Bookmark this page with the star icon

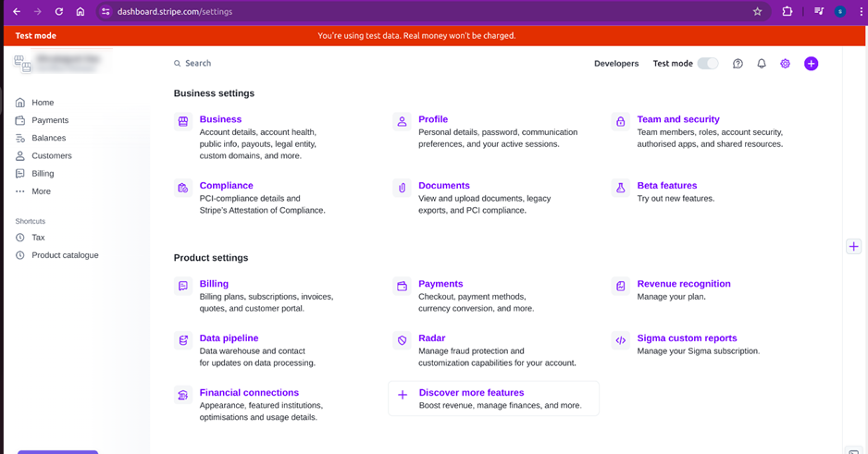click(757, 12)
